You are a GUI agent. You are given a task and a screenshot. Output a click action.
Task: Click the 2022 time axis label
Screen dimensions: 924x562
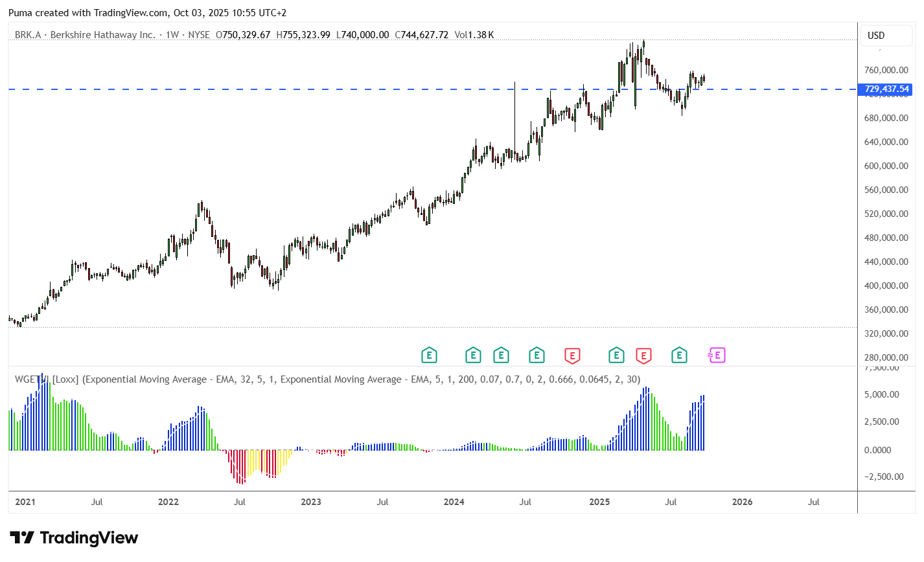(168, 502)
